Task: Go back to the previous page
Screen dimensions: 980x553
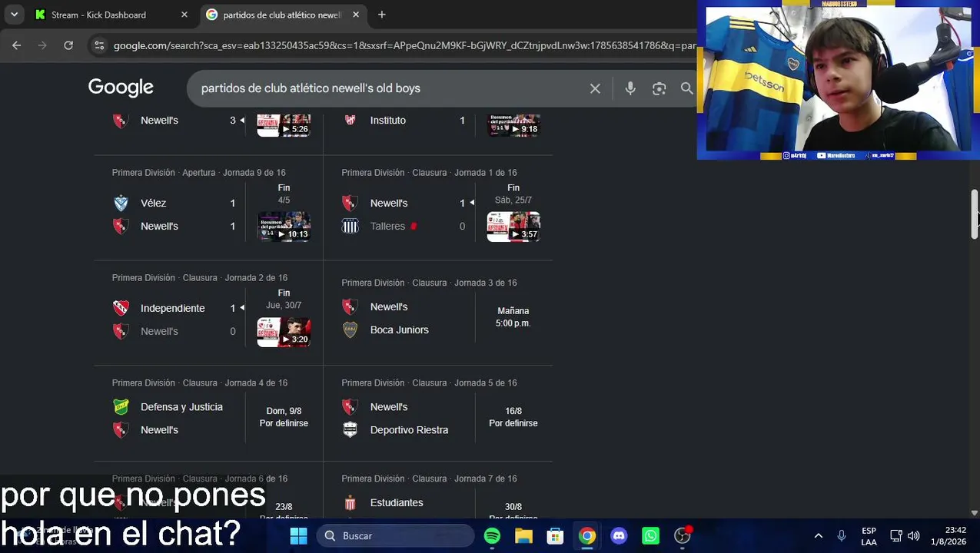Action: click(16, 45)
